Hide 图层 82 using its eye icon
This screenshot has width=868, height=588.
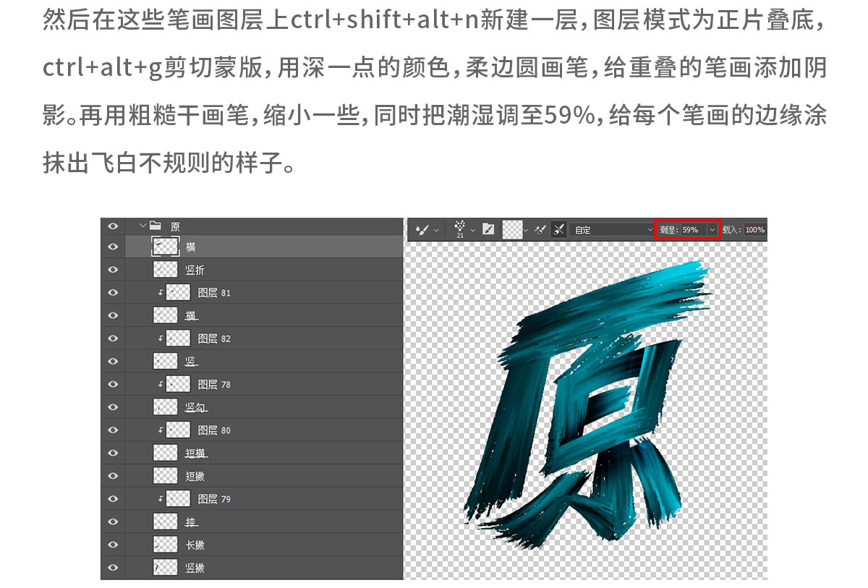[x=113, y=338]
